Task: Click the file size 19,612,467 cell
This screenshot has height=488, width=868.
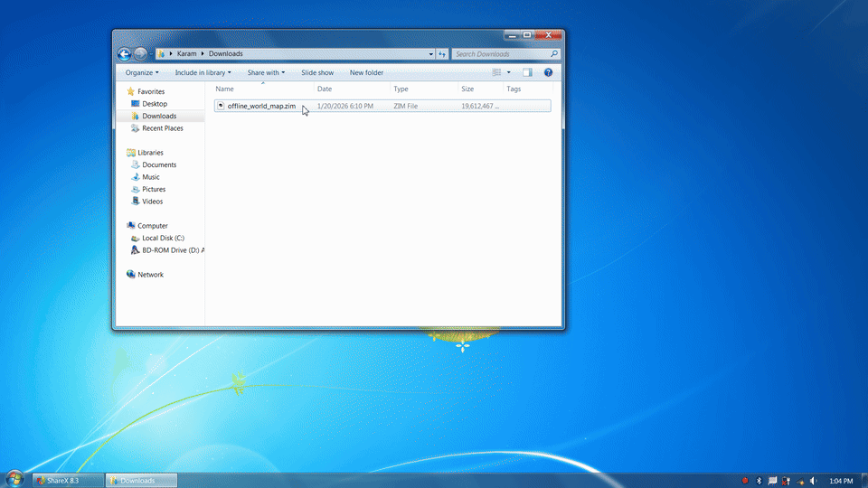Action: point(480,106)
